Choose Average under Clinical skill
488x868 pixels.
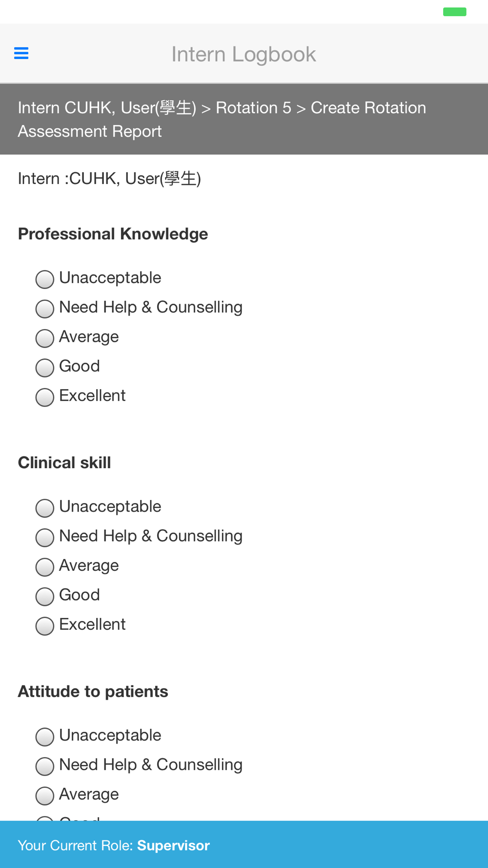44,567
